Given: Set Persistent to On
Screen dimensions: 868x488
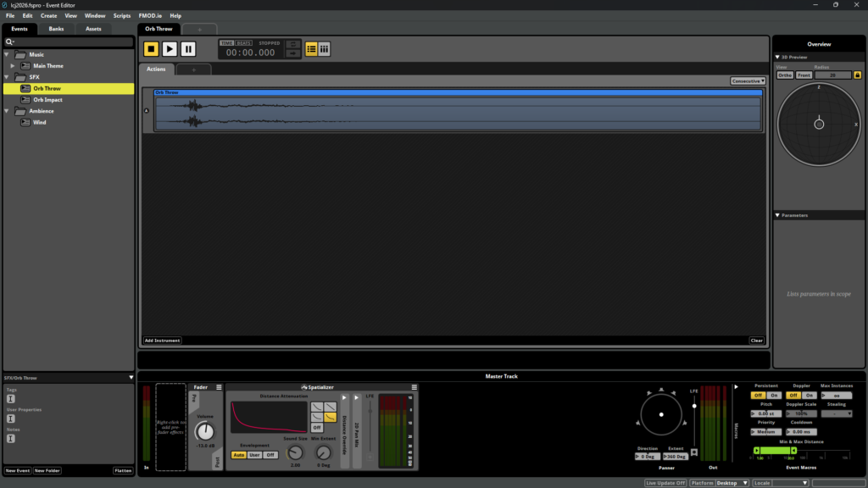Looking at the screenshot, I should (774, 395).
